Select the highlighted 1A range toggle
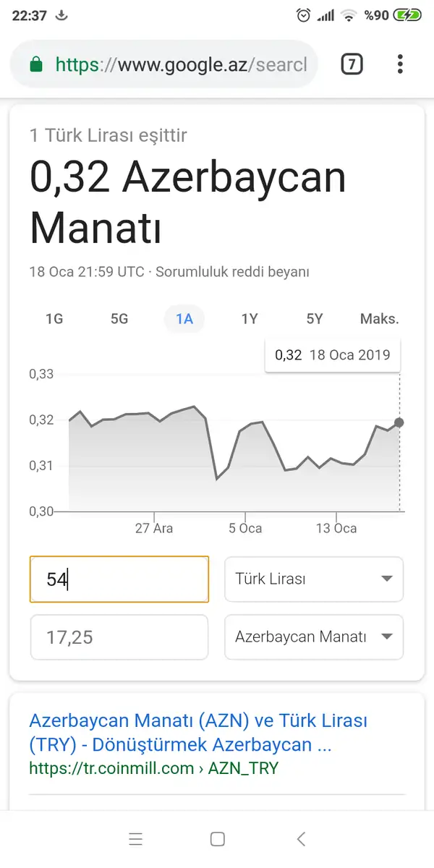Screen dimensions: 434x868 (184, 318)
